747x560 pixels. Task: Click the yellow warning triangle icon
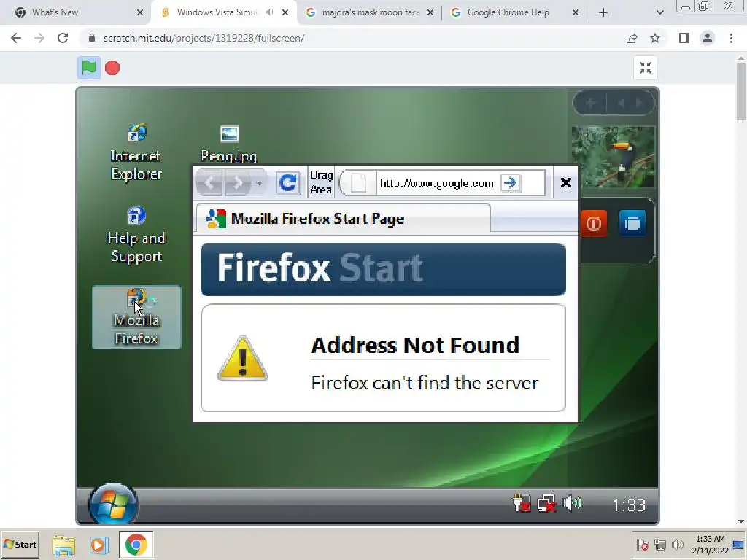pyautogui.click(x=242, y=358)
